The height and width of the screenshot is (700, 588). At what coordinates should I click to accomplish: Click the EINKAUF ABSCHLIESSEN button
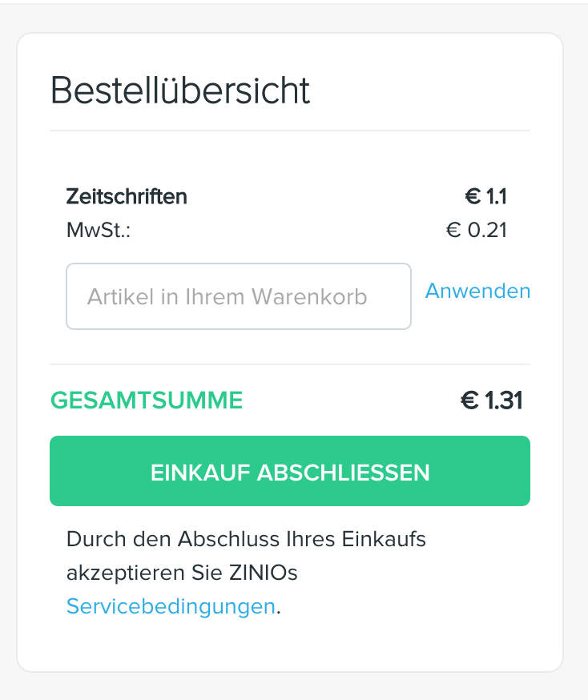click(290, 471)
